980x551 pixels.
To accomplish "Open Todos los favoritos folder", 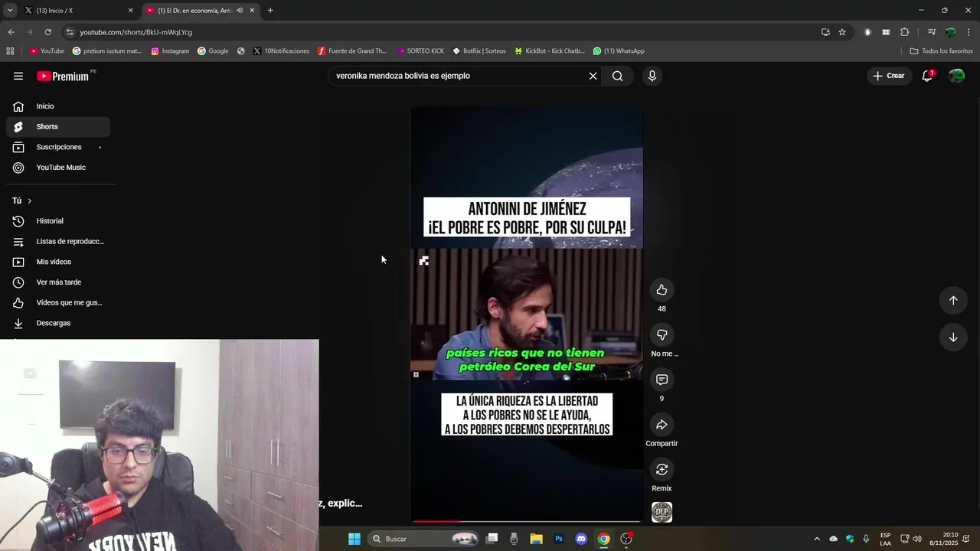I will (x=941, y=51).
